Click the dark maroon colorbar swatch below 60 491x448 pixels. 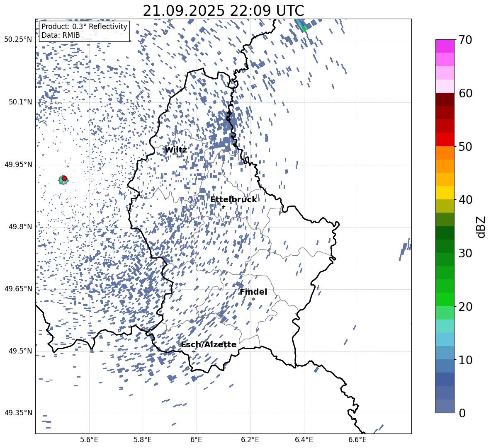pyautogui.click(x=445, y=99)
